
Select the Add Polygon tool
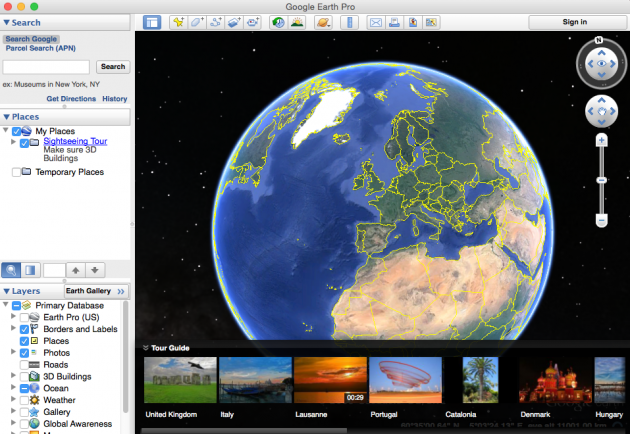click(x=196, y=22)
